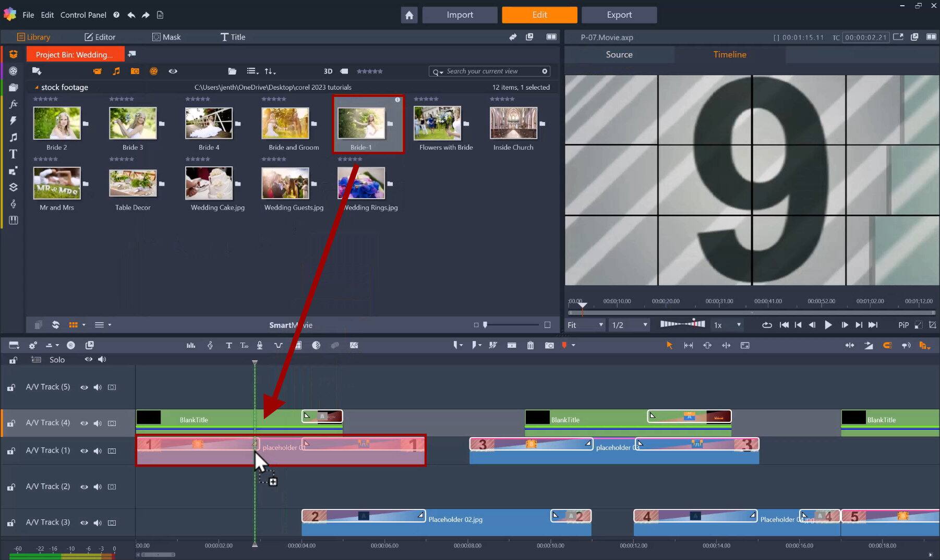Open the Project Bin: Wedding button
Screen dimensions: 940x560
75,54
